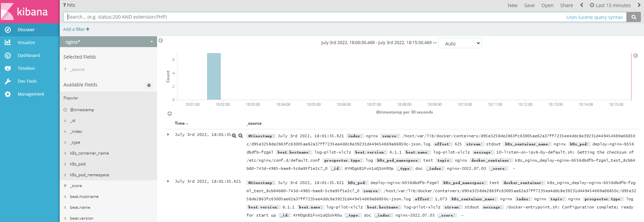Screen dimensions: 644x222
Task: Click the Dev Tools wrench icon
Action: 8,81
